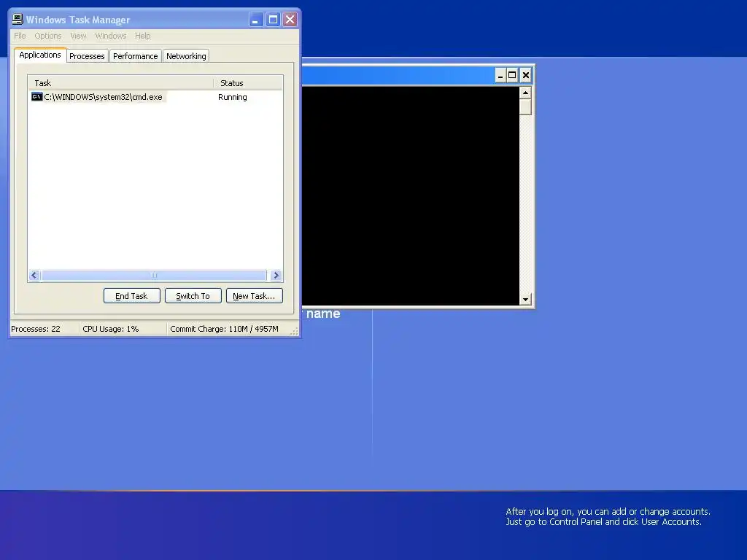Maximize the Task Manager window

coord(273,20)
